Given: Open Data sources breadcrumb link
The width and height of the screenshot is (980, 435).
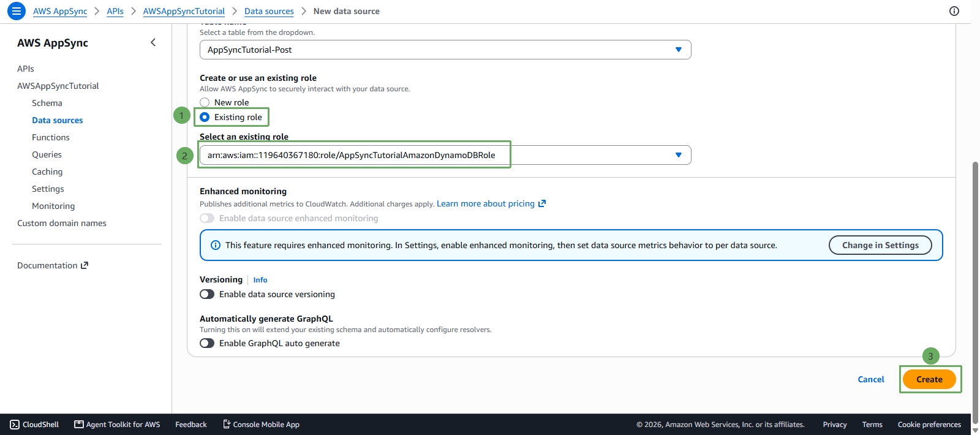Looking at the screenshot, I should (269, 11).
